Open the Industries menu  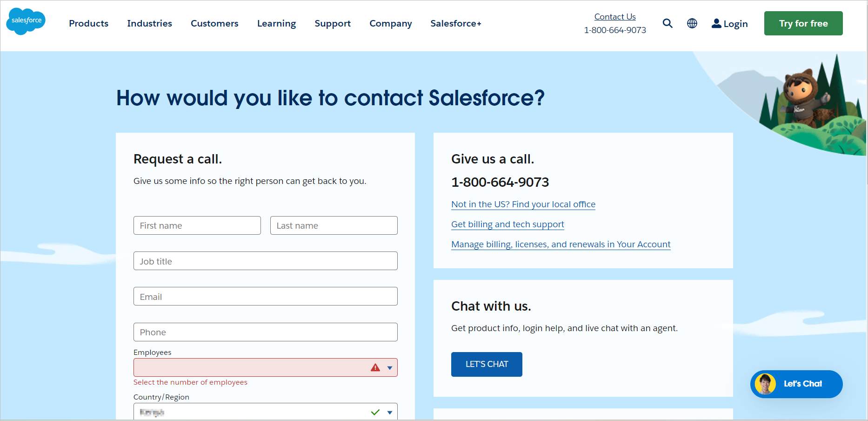[x=149, y=23]
